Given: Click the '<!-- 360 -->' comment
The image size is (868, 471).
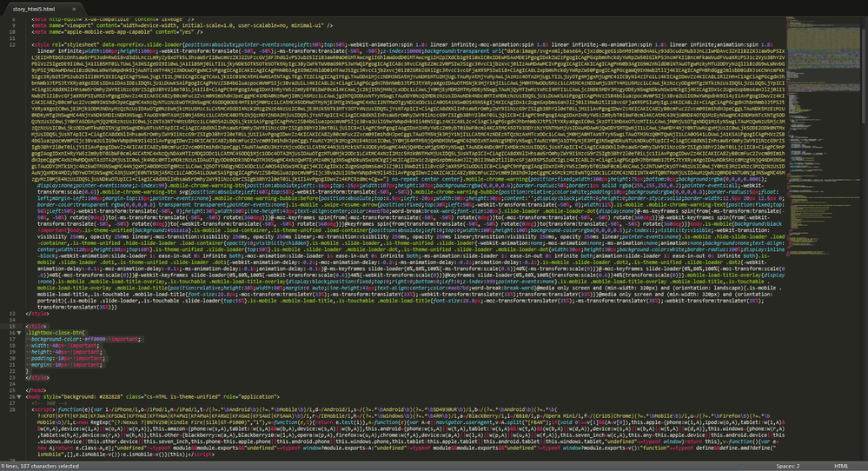Looking at the screenshot, I should pos(48,403).
